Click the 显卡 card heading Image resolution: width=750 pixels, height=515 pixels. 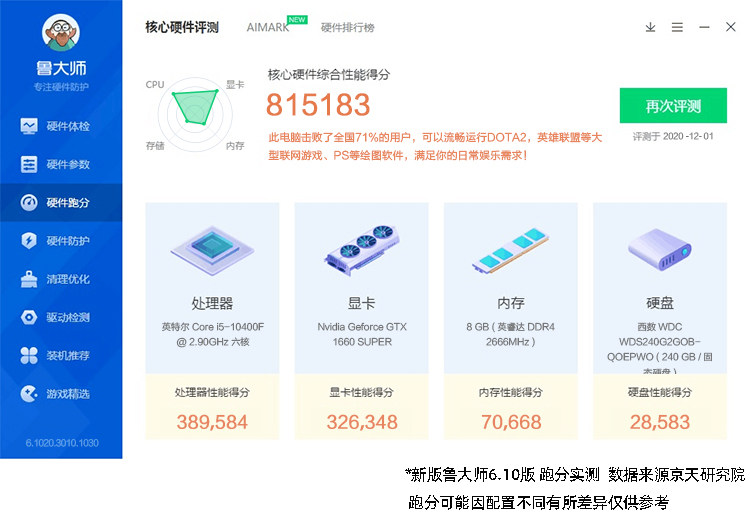pyautogui.click(x=362, y=303)
